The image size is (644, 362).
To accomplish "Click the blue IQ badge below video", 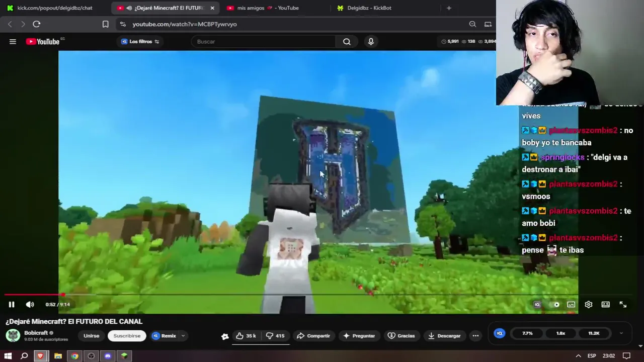I will 500,333.
